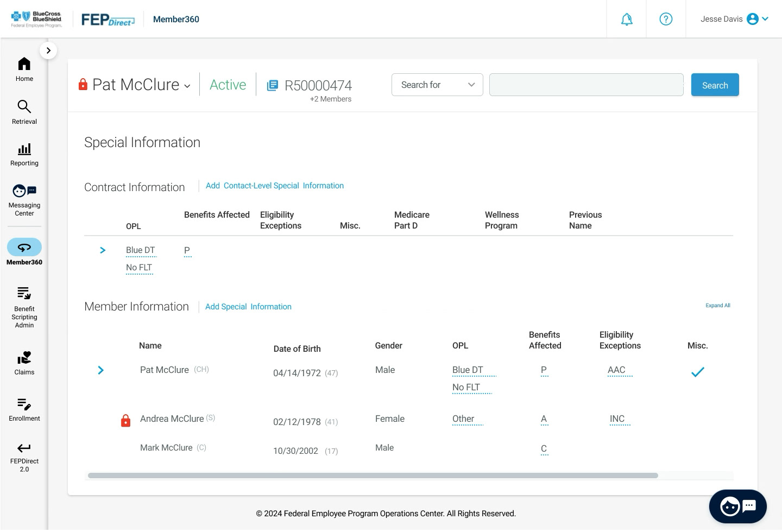Open the notifications bell icon
The image size is (782, 532).
click(x=627, y=20)
